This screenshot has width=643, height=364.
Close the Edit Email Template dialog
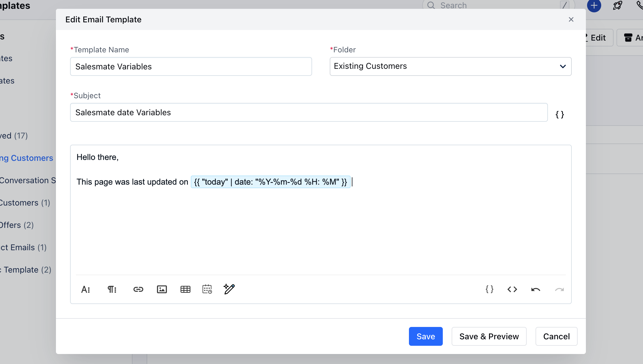[571, 19]
